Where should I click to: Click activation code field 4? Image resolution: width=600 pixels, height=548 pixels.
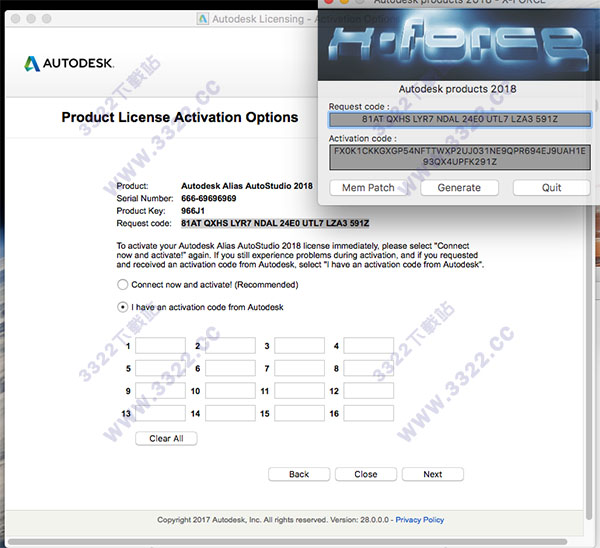click(x=368, y=346)
